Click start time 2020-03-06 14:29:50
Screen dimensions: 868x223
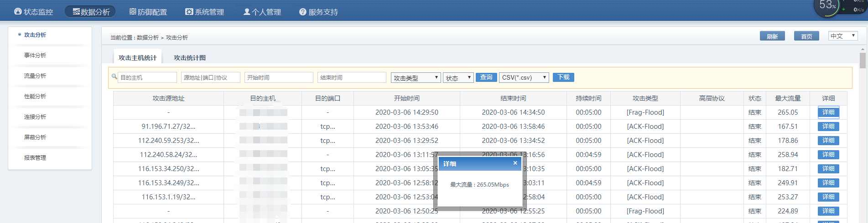(407, 112)
